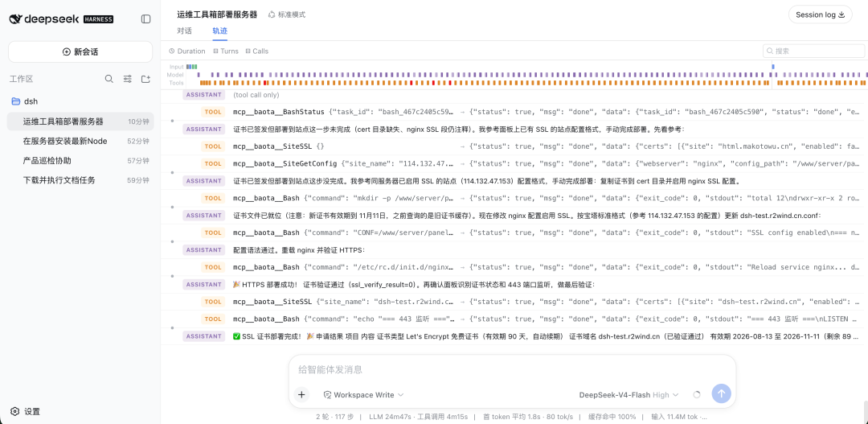Screen dimensions: 868x424
Task: Click the ASSISTANT badge on 配置语法通过 row
Action: (203, 250)
